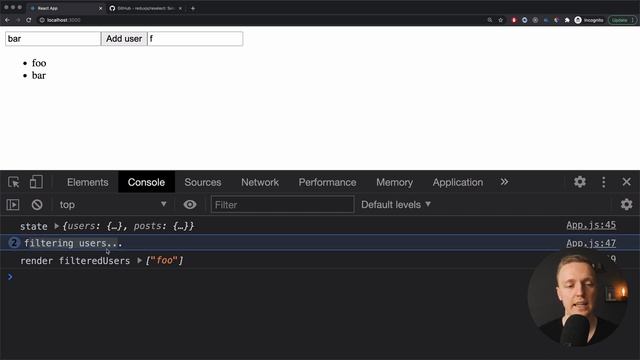The width and height of the screenshot is (640, 360).
Task: Open DevTools settings gear in the tab bar
Action: pyautogui.click(x=580, y=182)
